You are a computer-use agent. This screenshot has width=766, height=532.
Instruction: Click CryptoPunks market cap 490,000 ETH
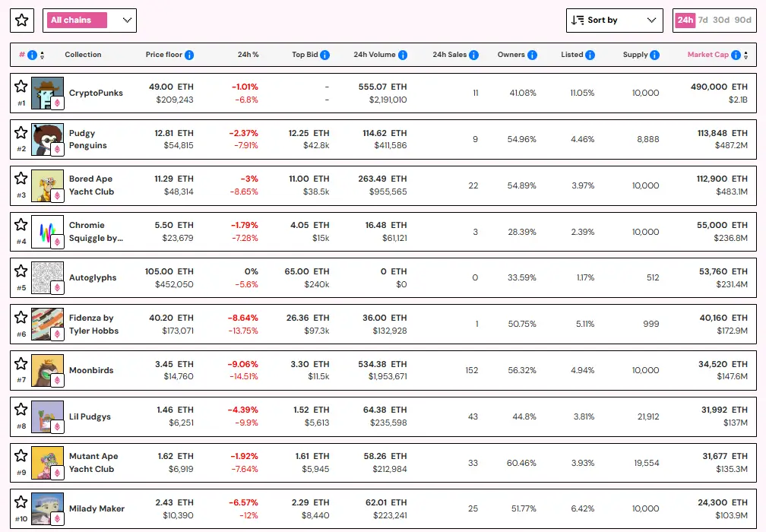coord(719,87)
